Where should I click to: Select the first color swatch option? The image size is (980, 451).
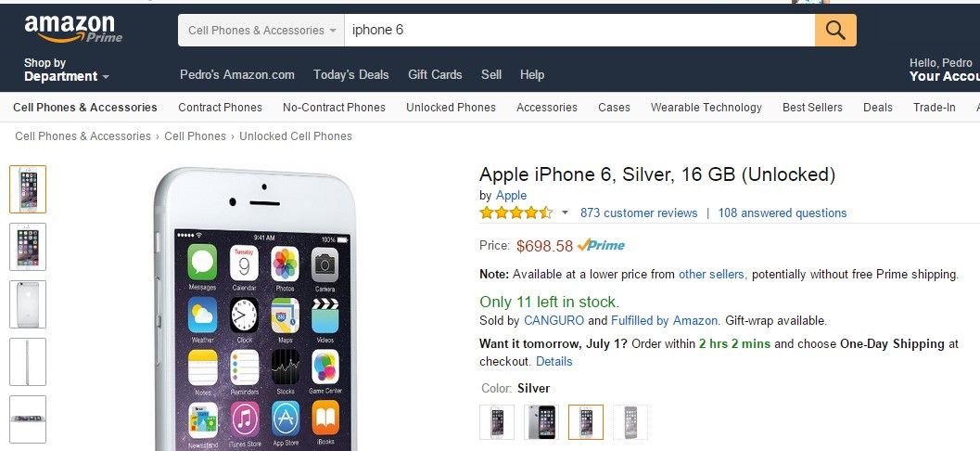pyautogui.click(x=497, y=422)
